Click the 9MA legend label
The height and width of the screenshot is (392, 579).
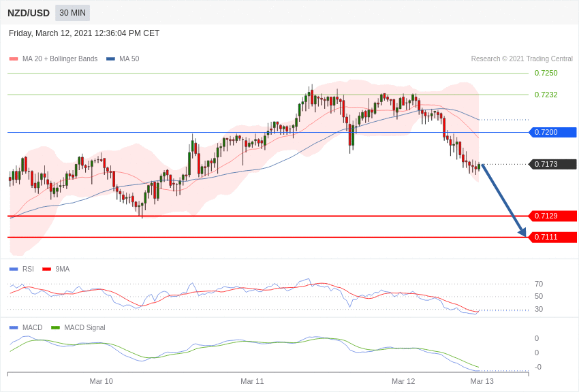63,269
